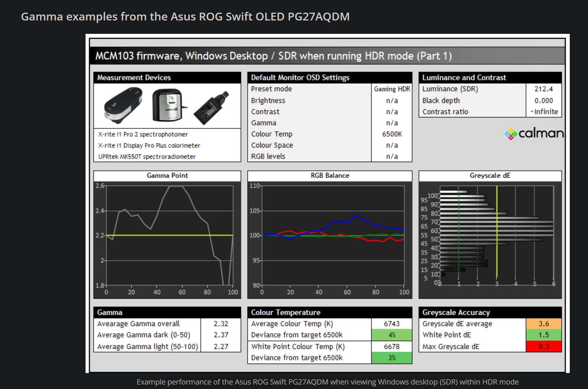Click the Measurement Devices header
This screenshot has height=389, width=588.
167,77
